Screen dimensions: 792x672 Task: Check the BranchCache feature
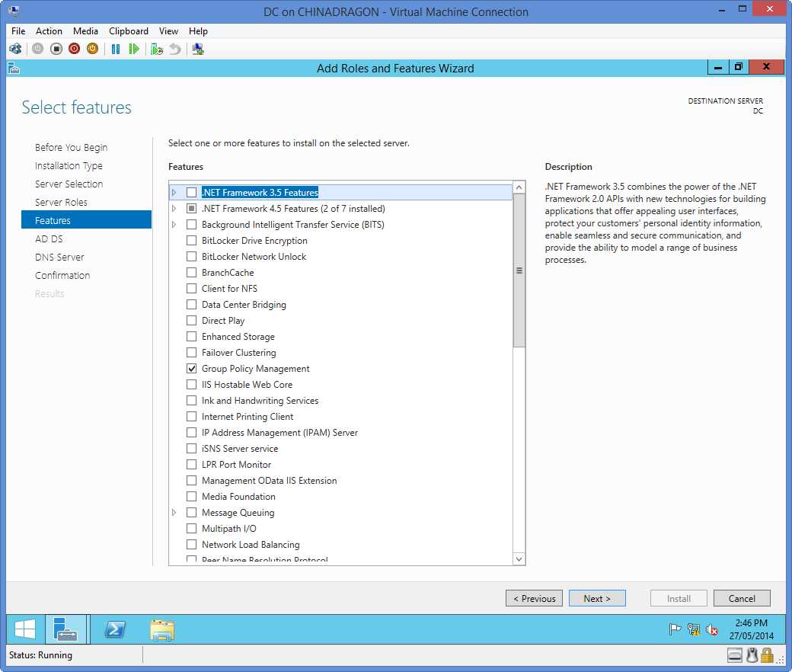point(191,272)
